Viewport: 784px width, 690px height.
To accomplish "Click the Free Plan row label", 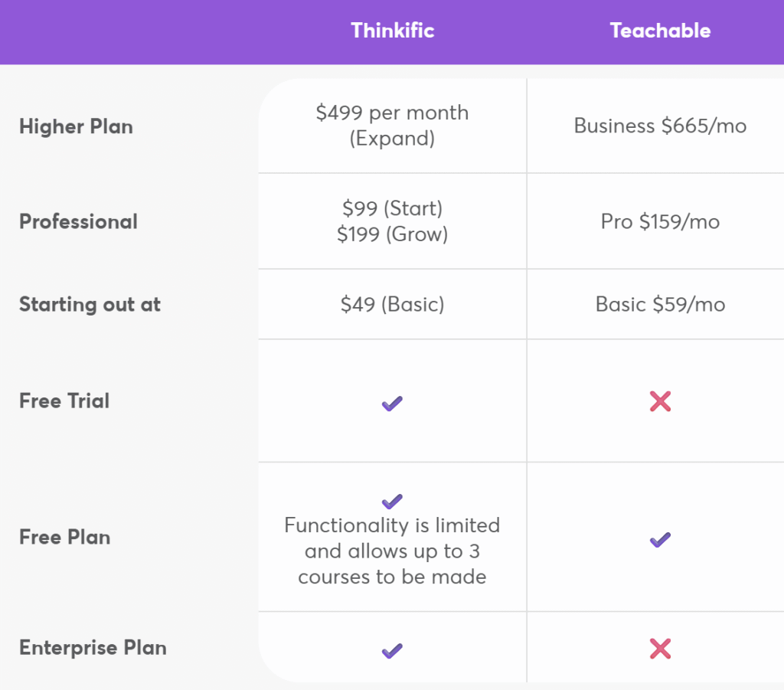I will coord(64,537).
